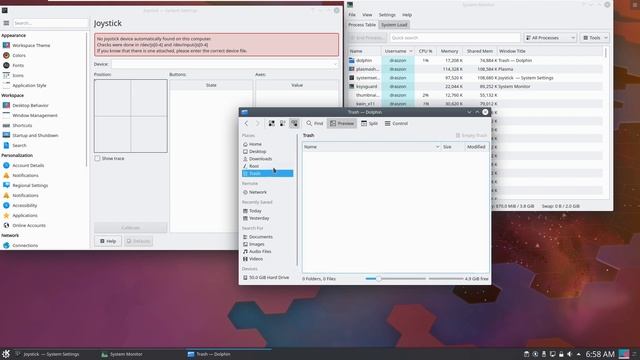Click the System Settings search field
Screen dimensions: 640x360
(51, 23)
